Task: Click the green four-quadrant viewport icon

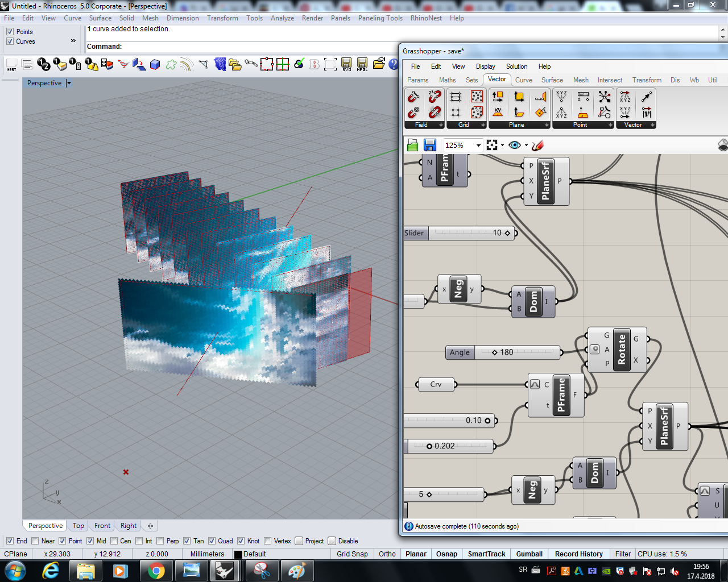Action: [x=283, y=64]
